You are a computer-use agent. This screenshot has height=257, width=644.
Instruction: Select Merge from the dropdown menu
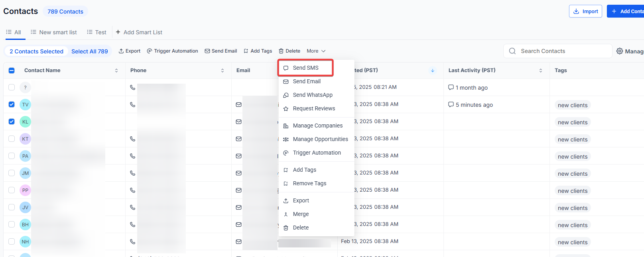coord(301,214)
